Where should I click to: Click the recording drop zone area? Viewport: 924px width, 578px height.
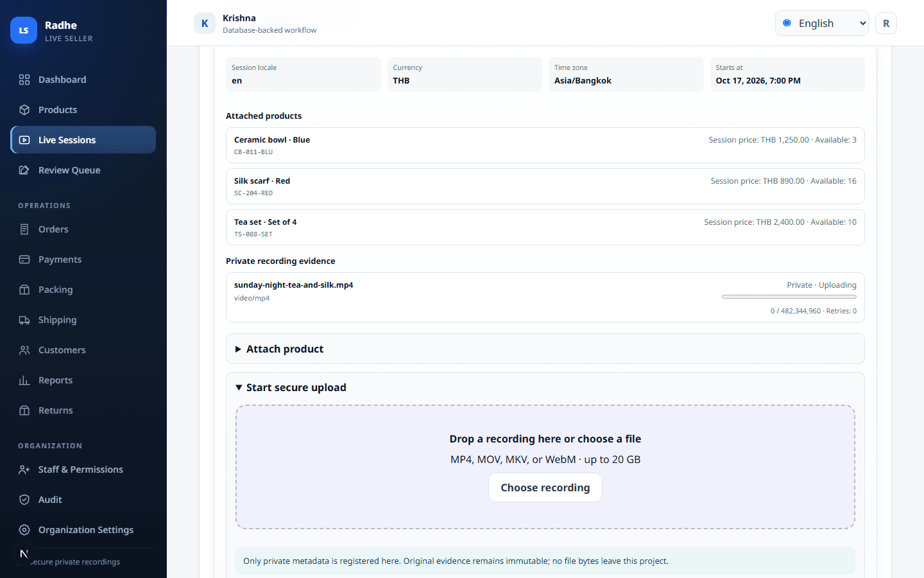tap(545, 467)
